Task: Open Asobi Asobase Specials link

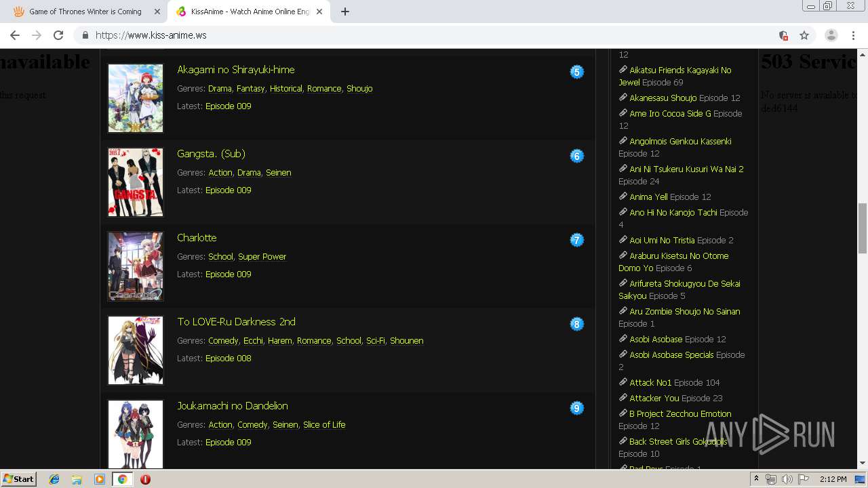Action: coord(671,355)
